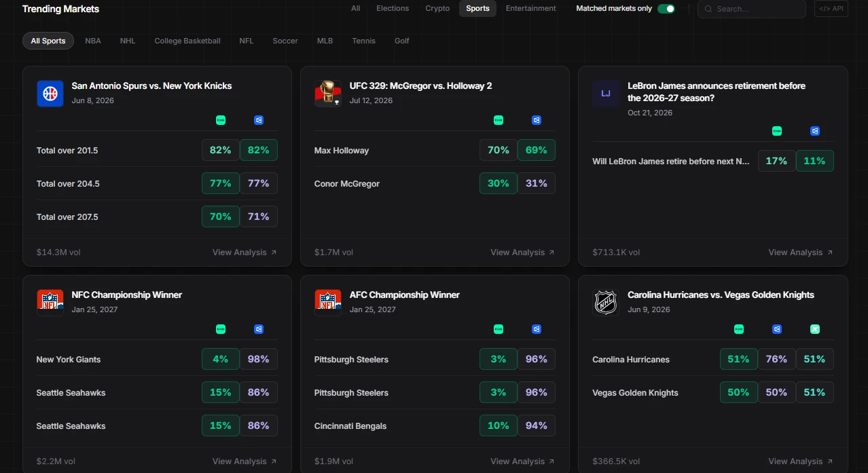Open View Analysis for LeBron James retirement
The height and width of the screenshot is (473, 868).
801,252
